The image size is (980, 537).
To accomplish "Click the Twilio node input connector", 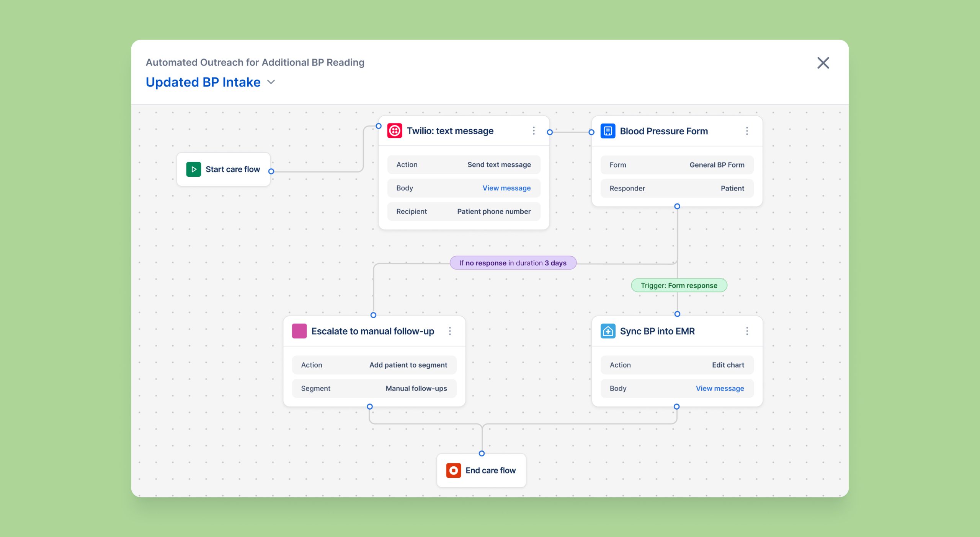I will 378,126.
